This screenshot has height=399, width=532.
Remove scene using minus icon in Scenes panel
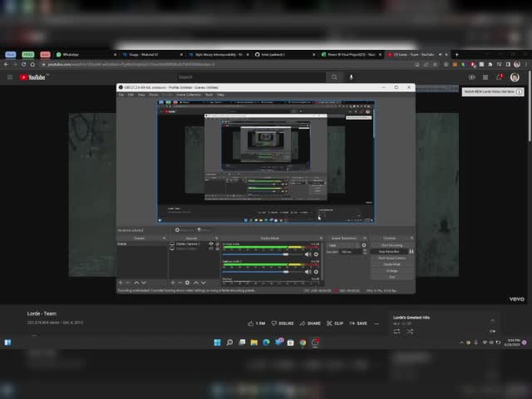[x=128, y=283]
